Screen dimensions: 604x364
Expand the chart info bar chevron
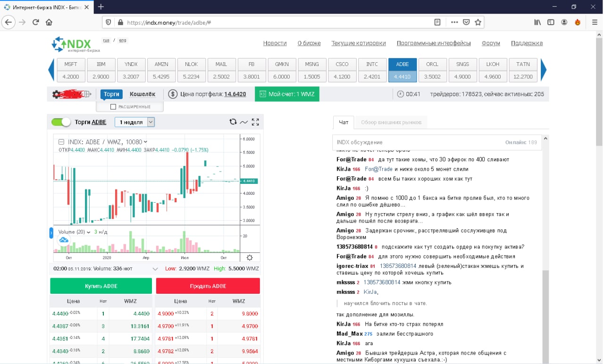pyautogui.click(x=155, y=269)
